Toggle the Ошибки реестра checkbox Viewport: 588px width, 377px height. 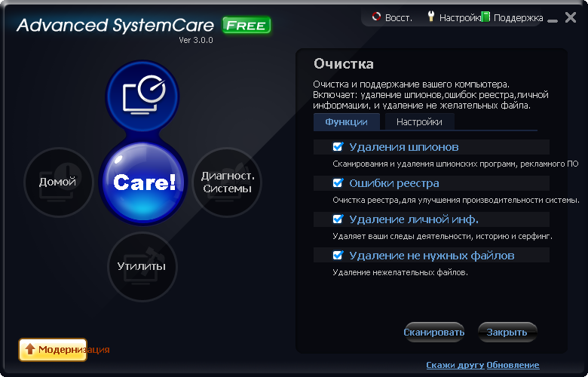(x=338, y=183)
